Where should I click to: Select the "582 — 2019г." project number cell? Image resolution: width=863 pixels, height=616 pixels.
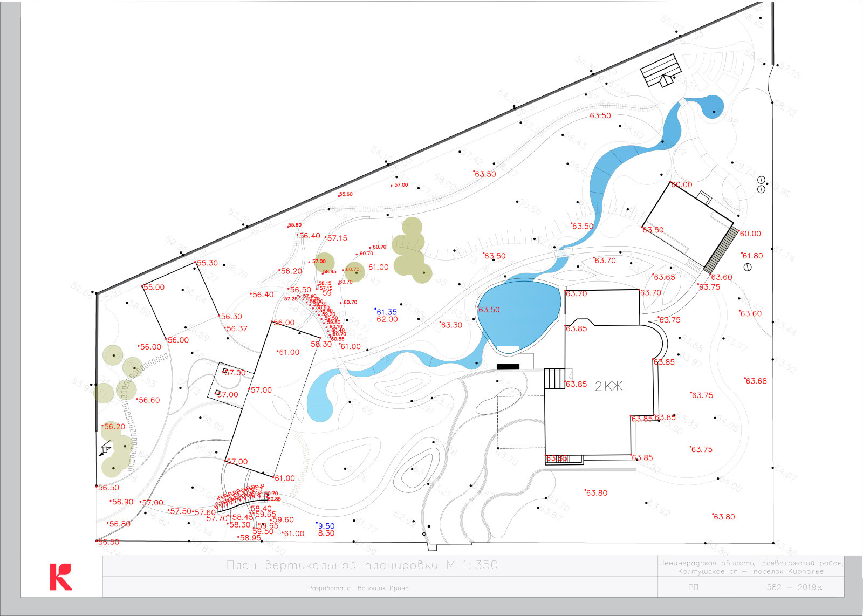click(794, 587)
